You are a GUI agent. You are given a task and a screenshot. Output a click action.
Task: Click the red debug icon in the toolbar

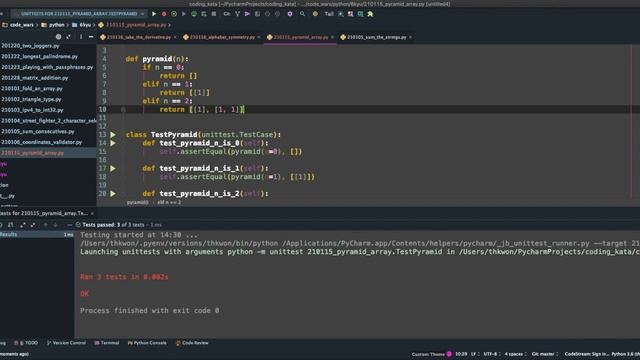pos(164,14)
